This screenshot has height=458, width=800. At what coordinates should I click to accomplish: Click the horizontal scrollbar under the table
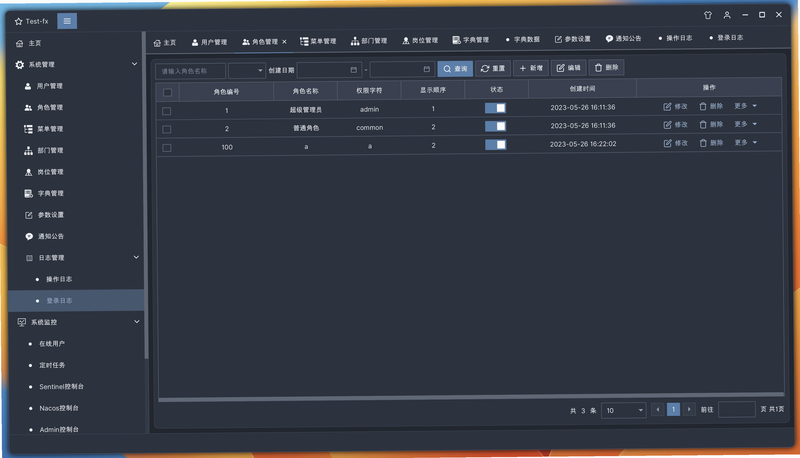[471, 398]
